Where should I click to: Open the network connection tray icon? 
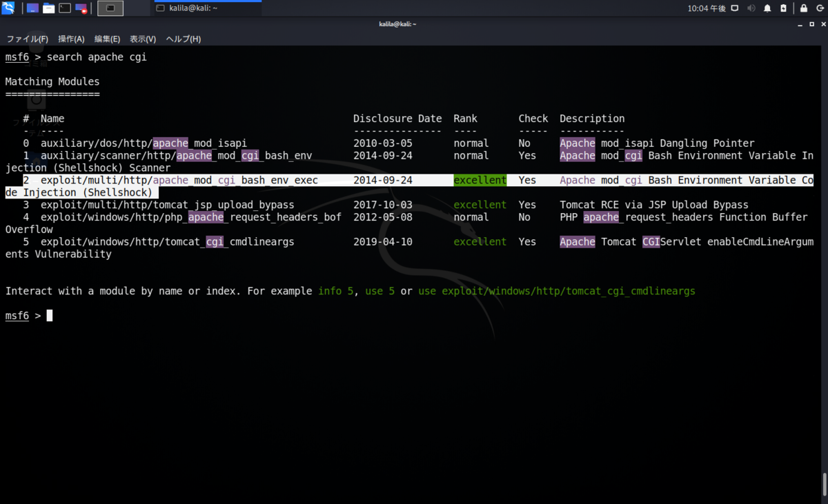tap(735, 8)
